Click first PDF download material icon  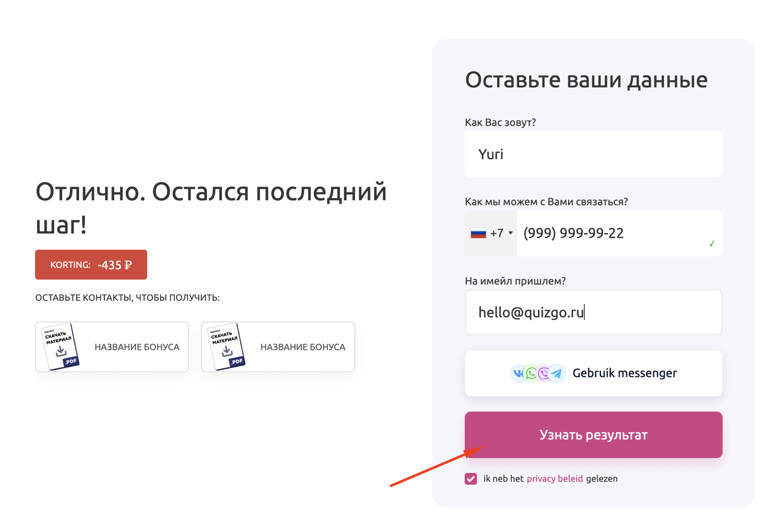[x=61, y=346]
